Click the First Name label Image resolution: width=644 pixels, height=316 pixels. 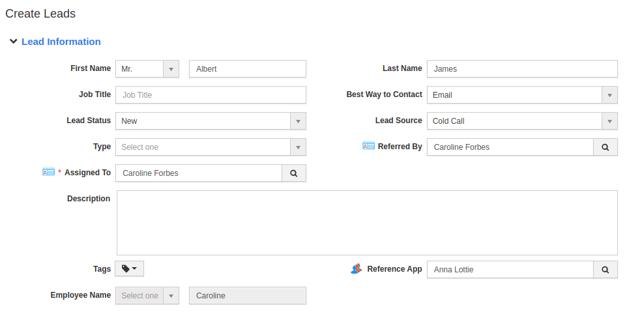[91, 68]
